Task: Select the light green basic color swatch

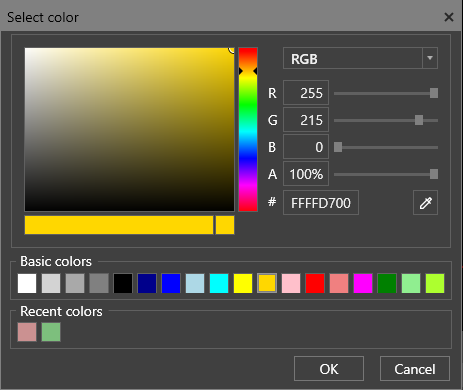Action: tap(411, 283)
